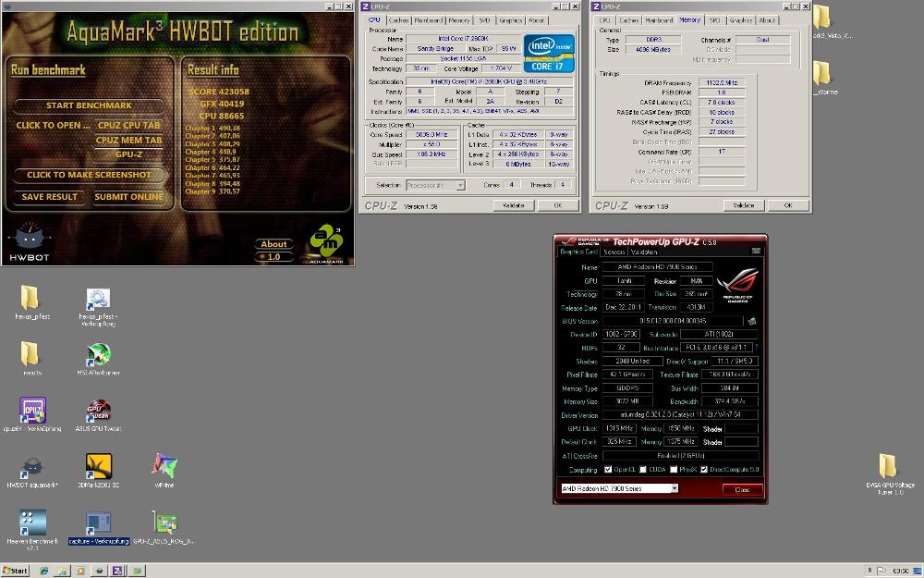Viewport: 924px width, 578px height.
Task: Open About tab in right CPU-Z window
Action: [767, 20]
